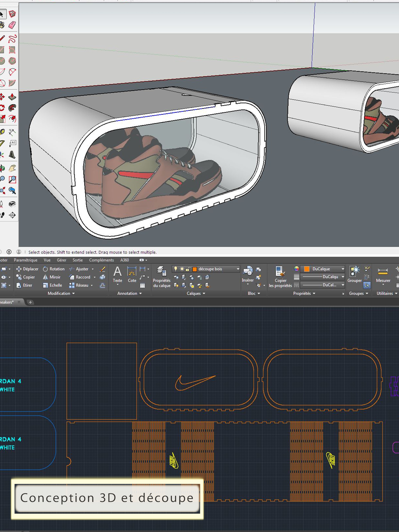This screenshot has height=532, width=399.
Task: Select the Look Around eye tool
Action: pos(12,204)
